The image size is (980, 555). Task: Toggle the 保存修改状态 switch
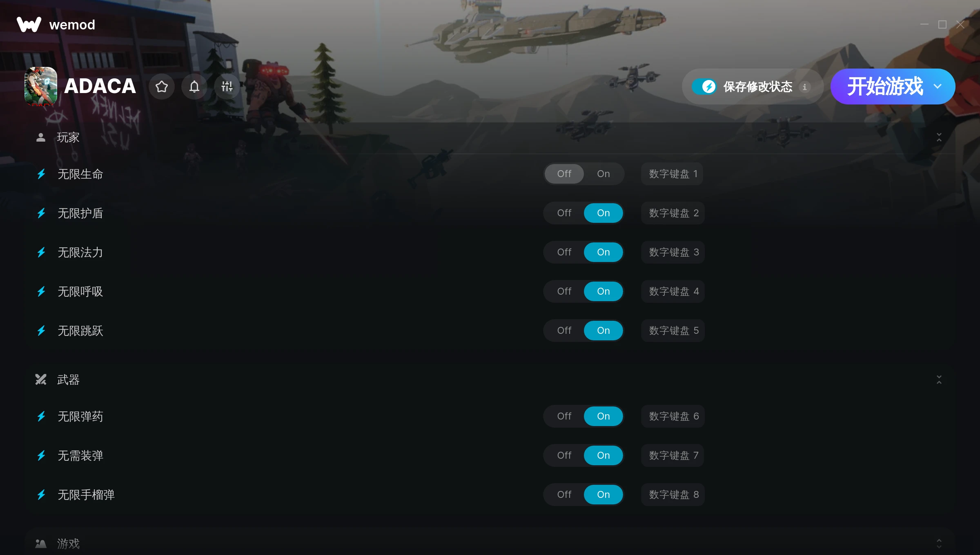click(704, 87)
